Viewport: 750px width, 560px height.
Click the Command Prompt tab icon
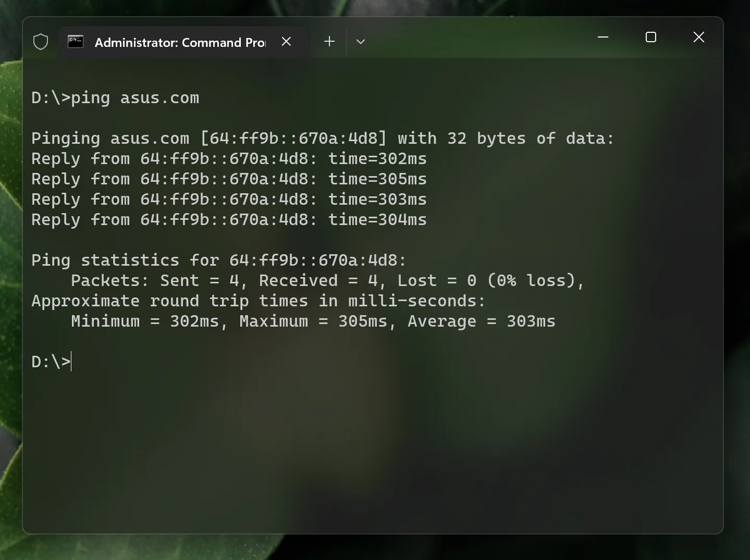click(76, 42)
